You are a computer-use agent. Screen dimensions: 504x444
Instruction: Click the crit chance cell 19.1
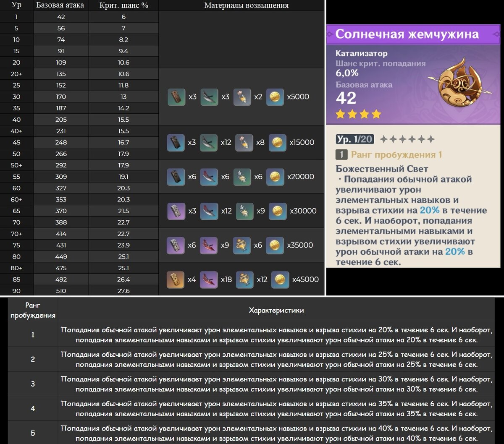(123, 177)
